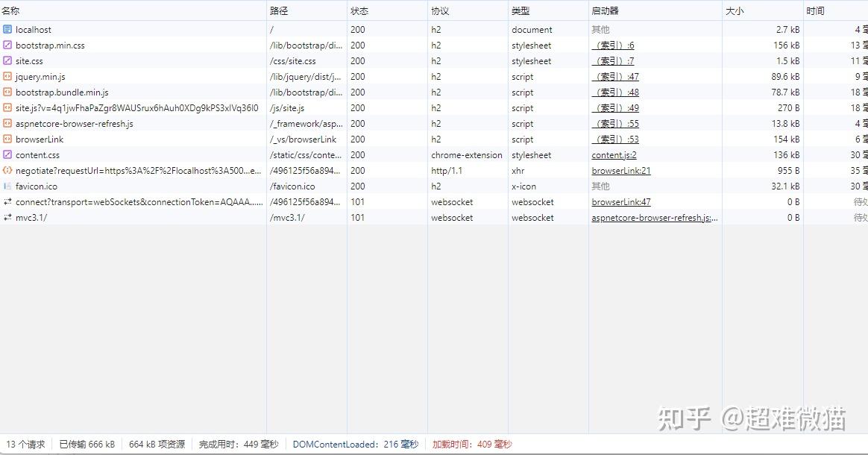Open the browserLink:21 initiator link
Viewport: 868px width, 455px height.
(619, 170)
